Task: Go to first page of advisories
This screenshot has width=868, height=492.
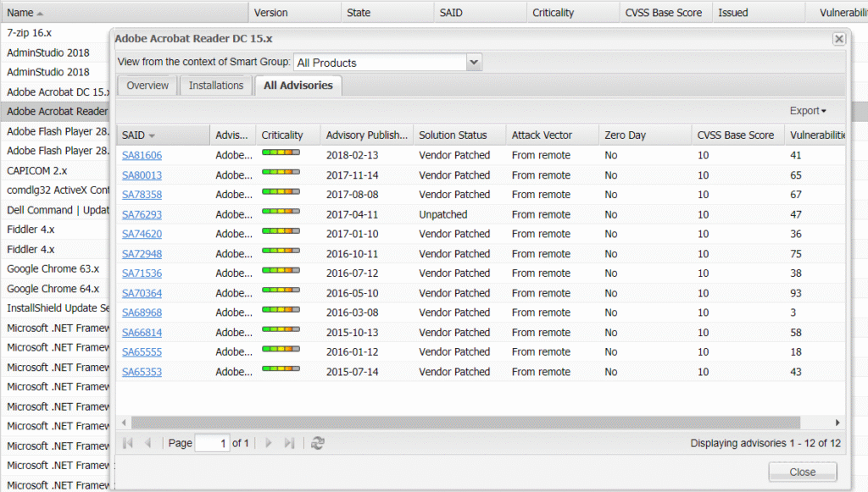Action: [128, 443]
